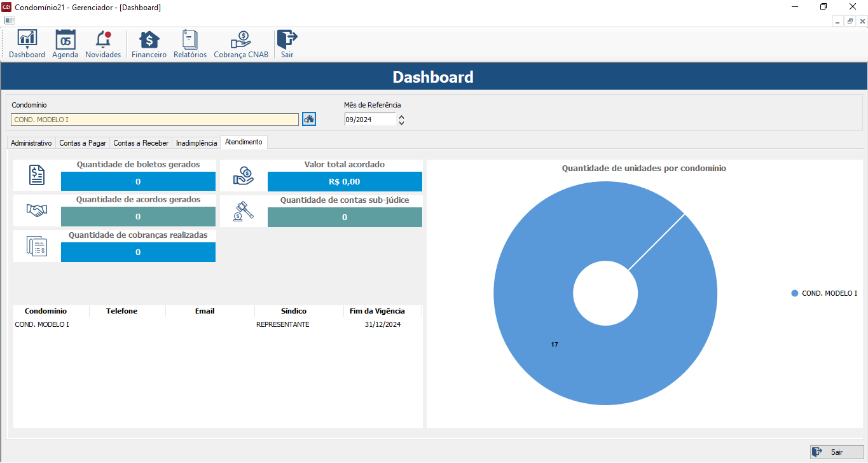Click the Sair button at bottom right

pos(837,452)
